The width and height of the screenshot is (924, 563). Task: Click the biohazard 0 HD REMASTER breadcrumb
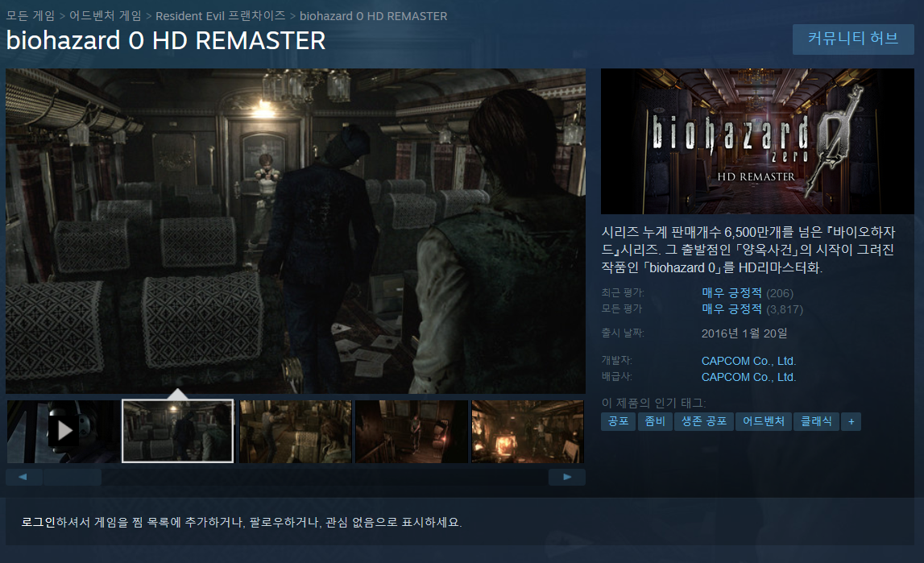pyautogui.click(x=374, y=16)
